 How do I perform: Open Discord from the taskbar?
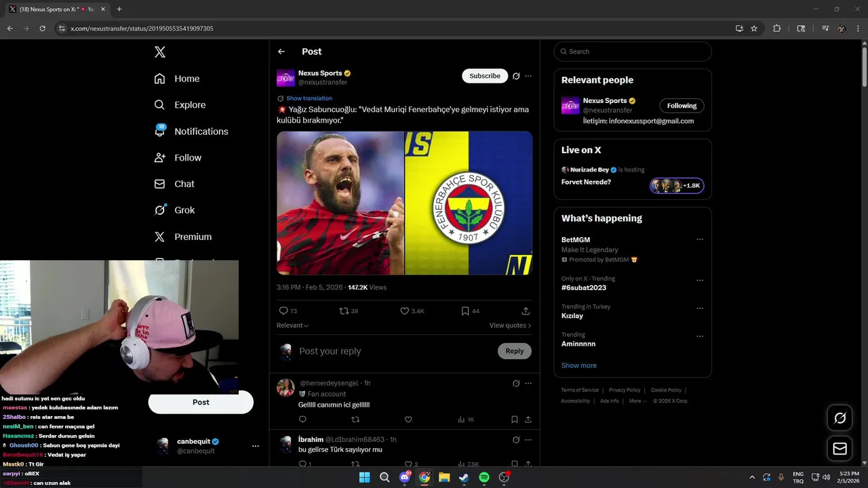(x=405, y=477)
